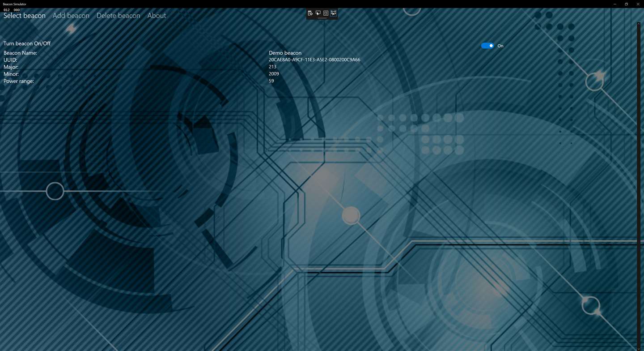Viewport: 644px width, 351px height.
Task: Click the frame rate counter overlay
Action: (12, 10)
